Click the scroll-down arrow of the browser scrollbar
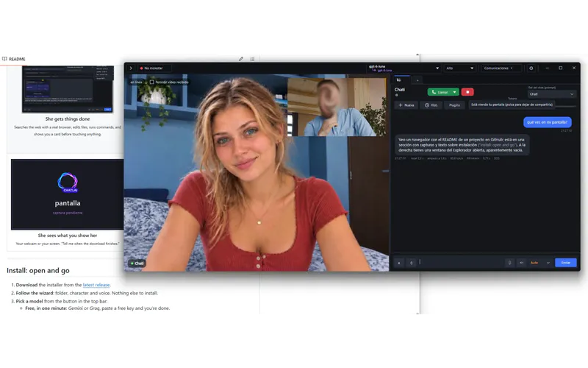Viewport: 588px width, 368px height. click(x=417, y=313)
